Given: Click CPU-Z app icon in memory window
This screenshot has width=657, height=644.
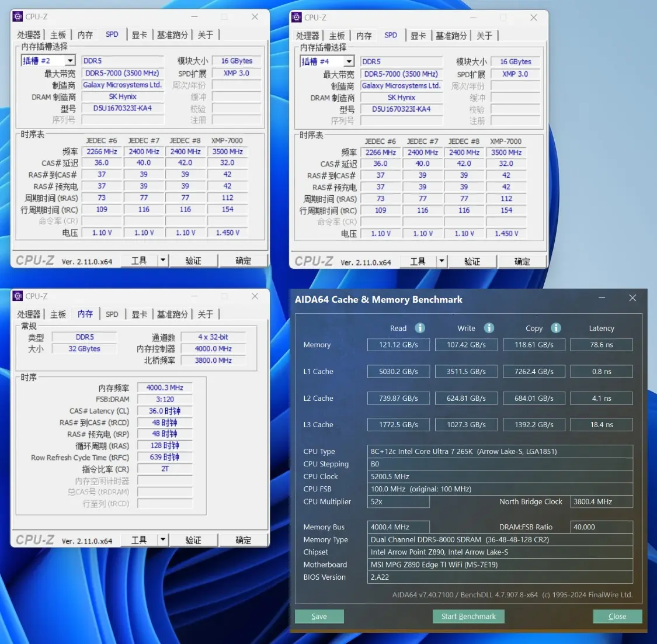Looking at the screenshot, I should pyautogui.click(x=18, y=296).
